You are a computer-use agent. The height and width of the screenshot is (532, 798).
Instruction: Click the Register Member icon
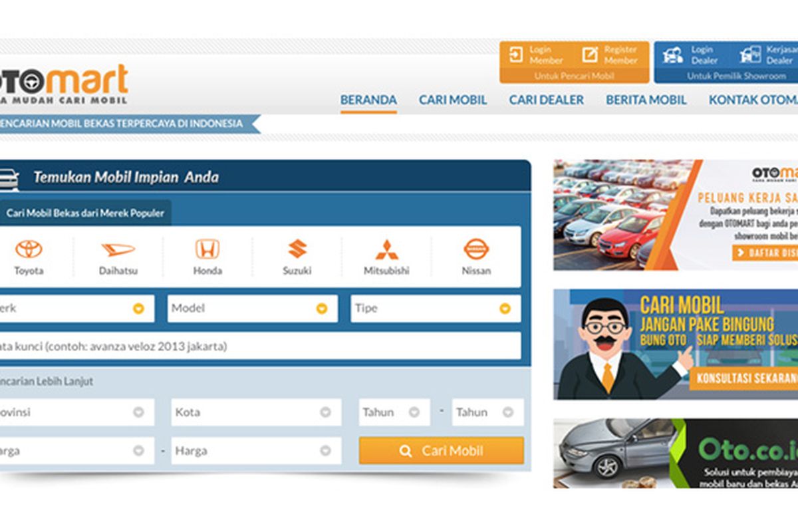(590, 55)
